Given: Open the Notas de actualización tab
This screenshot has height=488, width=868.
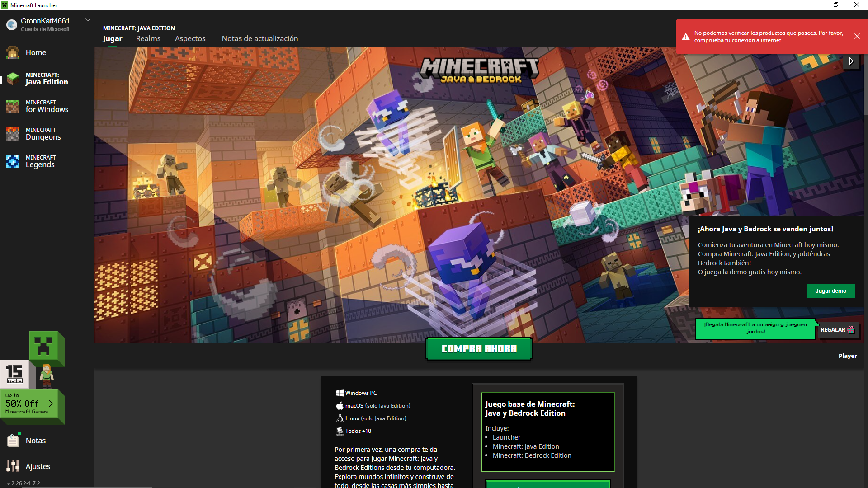Looking at the screenshot, I should [260, 39].
